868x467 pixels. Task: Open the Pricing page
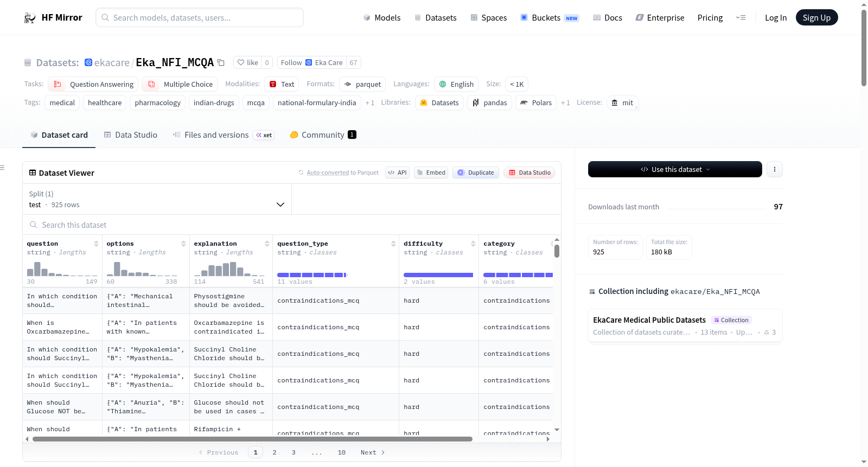pyautogui.click(x=710, y=18)
